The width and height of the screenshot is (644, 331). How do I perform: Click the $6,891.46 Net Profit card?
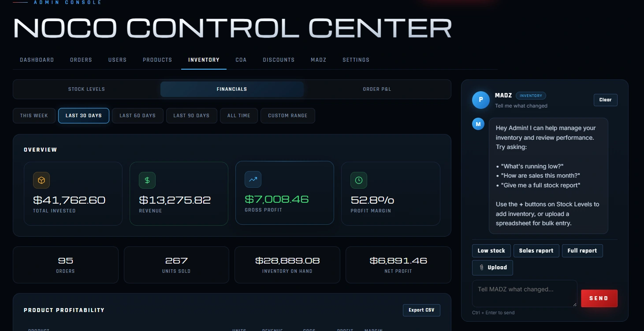click(x=398, y=265)
